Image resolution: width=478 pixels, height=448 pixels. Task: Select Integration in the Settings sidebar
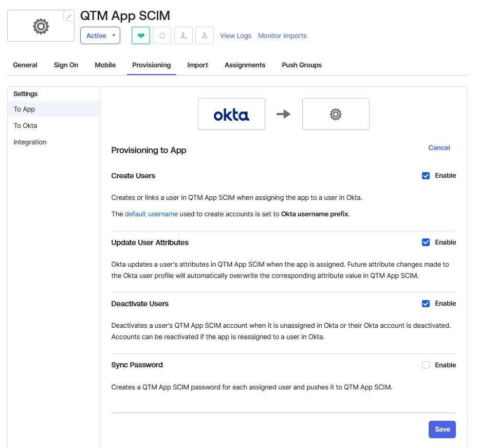point(30,142)
